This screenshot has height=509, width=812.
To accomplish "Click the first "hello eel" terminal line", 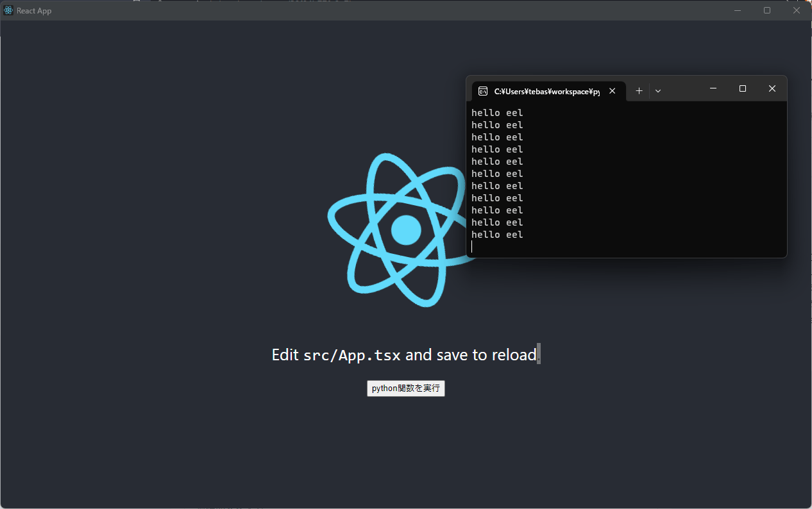I will 497,113.
